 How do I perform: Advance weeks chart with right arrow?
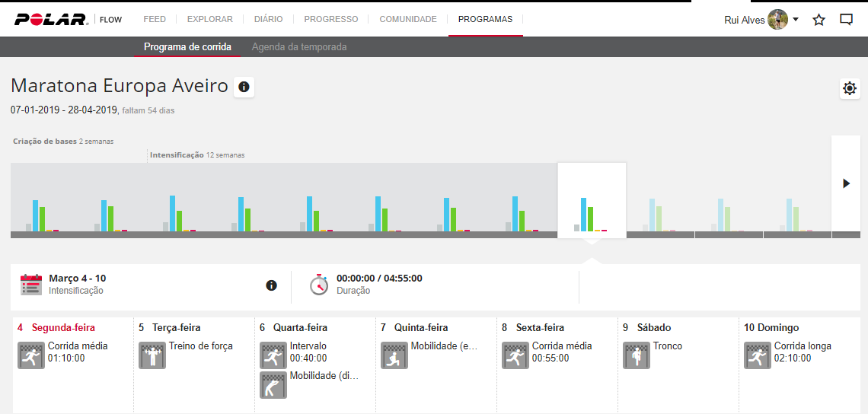tap(845, 183)
